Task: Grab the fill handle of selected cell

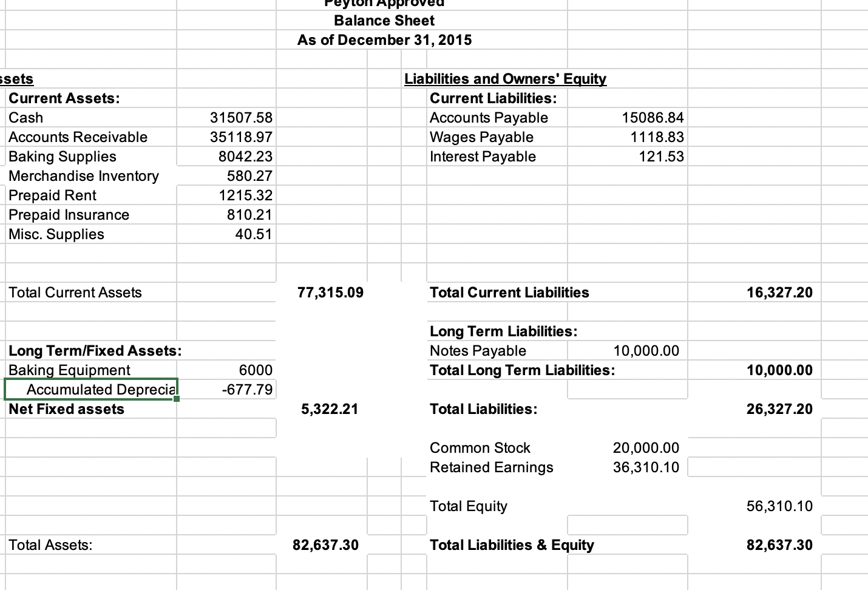Action: coord(177,399)
